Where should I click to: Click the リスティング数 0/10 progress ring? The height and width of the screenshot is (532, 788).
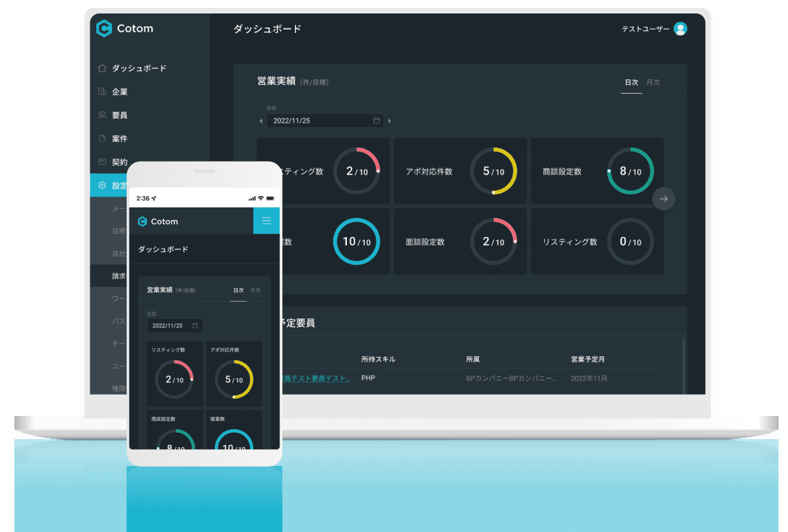[630, 242]
